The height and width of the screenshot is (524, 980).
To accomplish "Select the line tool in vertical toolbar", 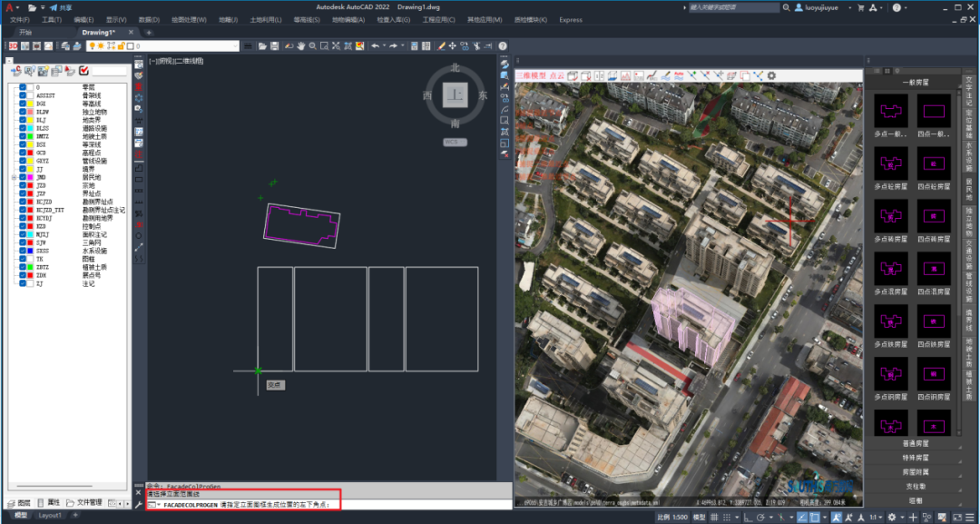I will [x=139, y=247].
